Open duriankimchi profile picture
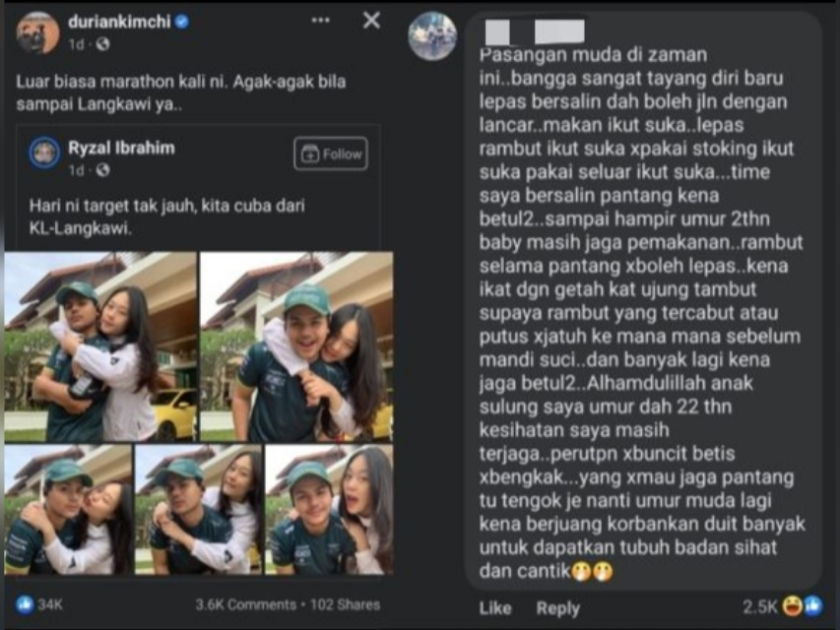840x630 pixels. pos(37,33)
